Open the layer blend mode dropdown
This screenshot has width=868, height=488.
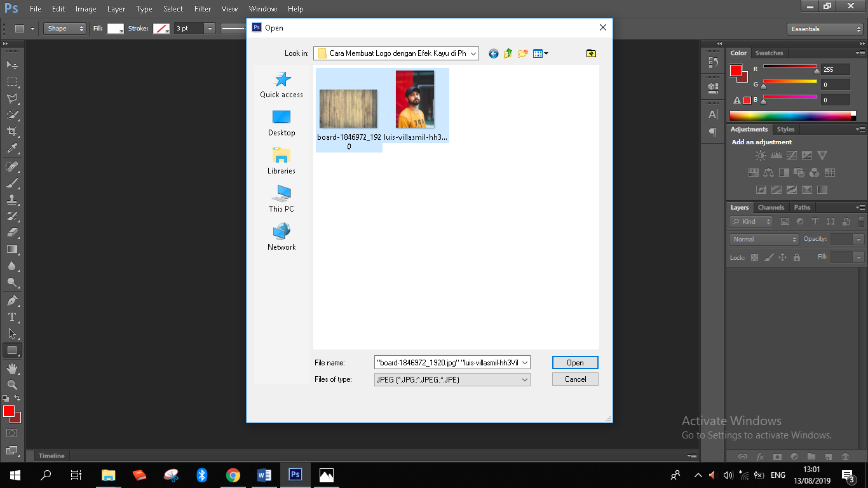click(x=764, y=240)
